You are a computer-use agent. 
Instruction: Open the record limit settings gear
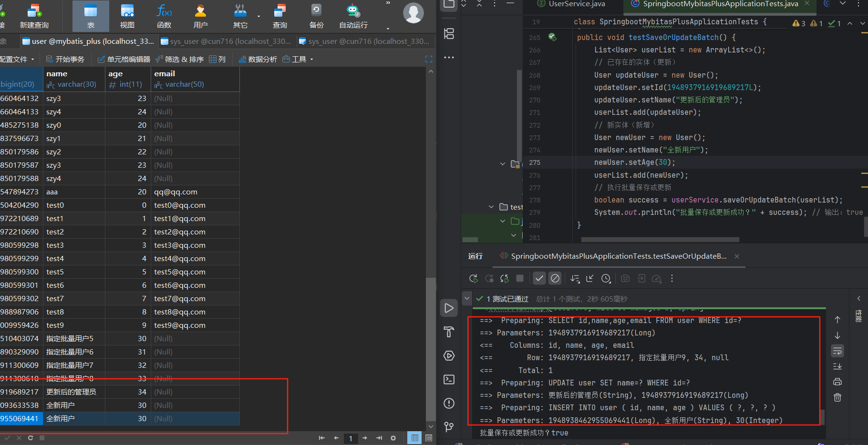pos(393,438)
